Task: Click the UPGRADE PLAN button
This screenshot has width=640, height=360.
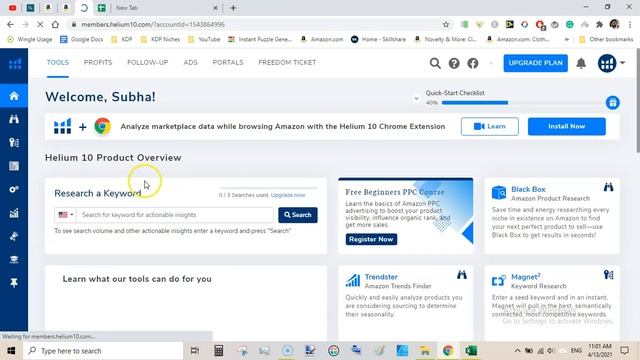Action: click(536, 63)
